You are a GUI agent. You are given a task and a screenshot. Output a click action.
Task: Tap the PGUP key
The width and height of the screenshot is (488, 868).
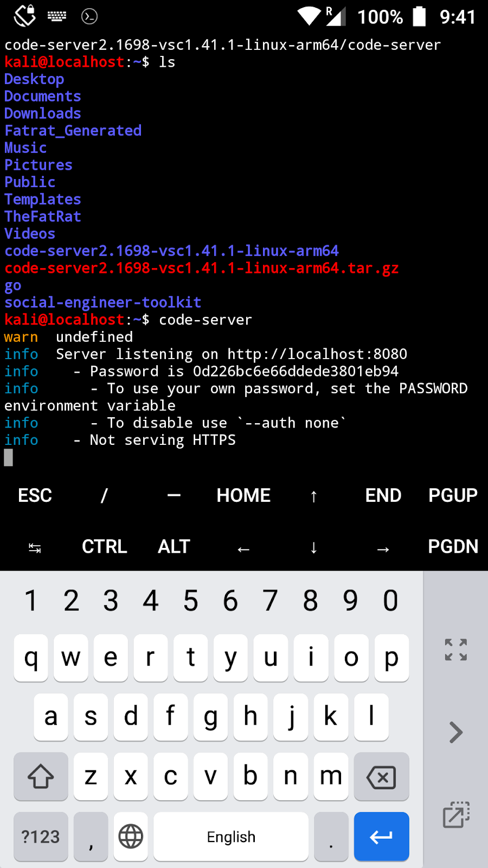coord(453,495)
